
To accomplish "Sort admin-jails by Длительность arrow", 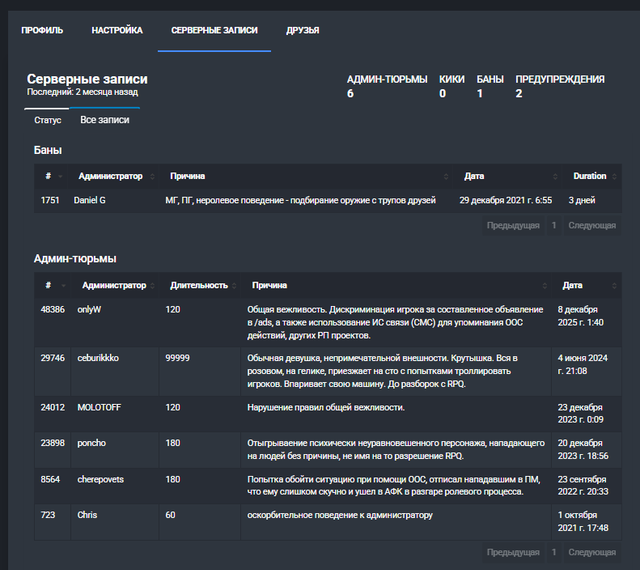I will [234, 285].
